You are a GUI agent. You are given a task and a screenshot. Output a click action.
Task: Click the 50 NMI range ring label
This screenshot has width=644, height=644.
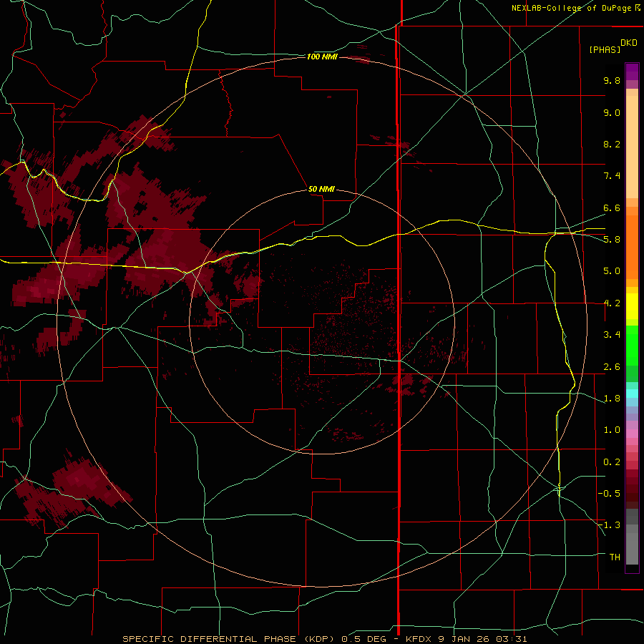tap(321, 189)
